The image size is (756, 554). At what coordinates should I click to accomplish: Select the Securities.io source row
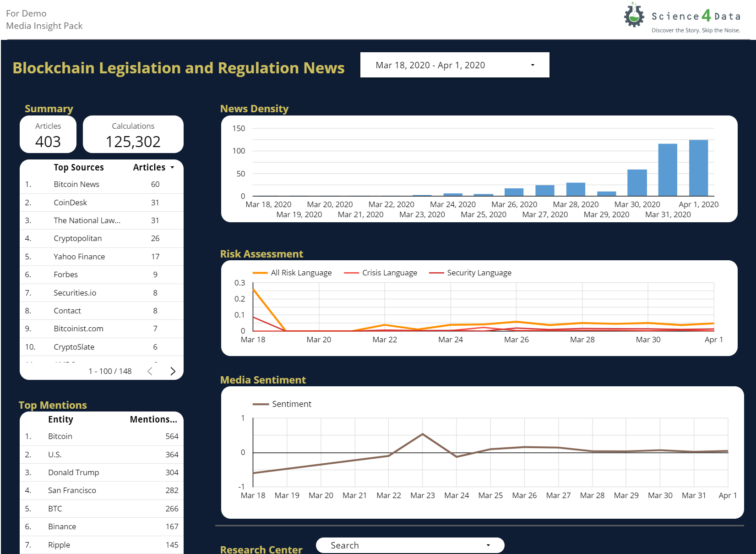[102, 293]
